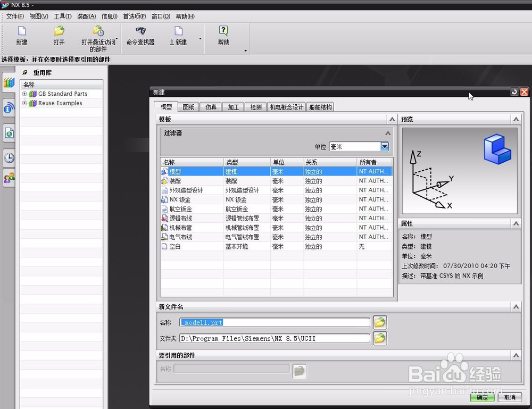Image resolution: width=532 pixels, height=409 pixels.
Task: Open the 视图(V) menu
Action: point(39,16)
